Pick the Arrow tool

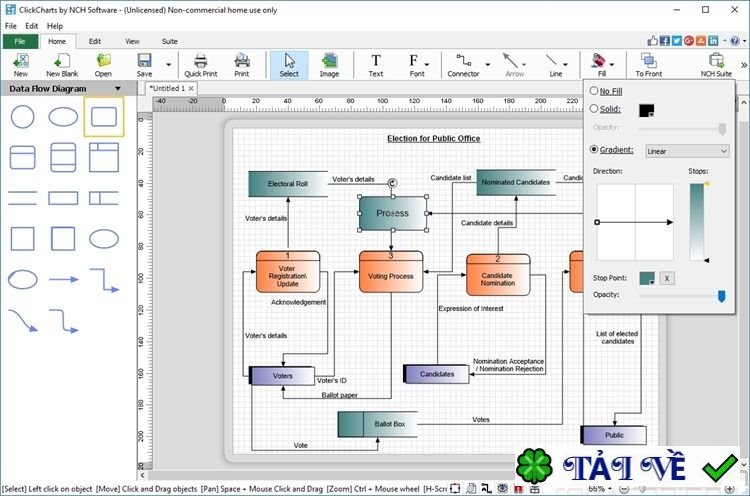pyautogui.click(x=513, y=65)
